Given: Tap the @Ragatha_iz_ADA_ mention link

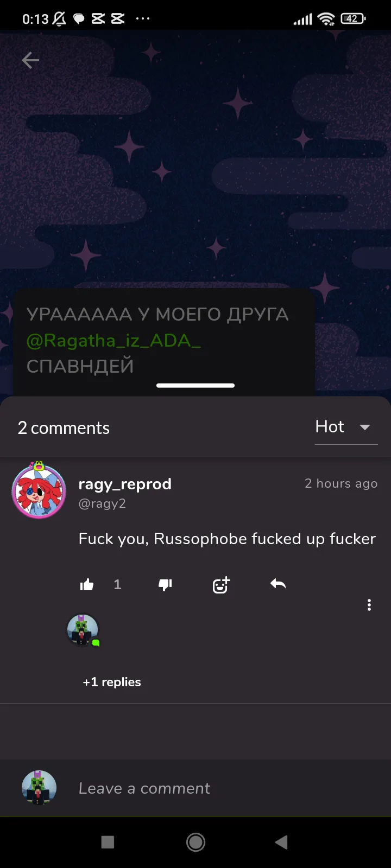Looking at the screenshot, I should 113,340.
